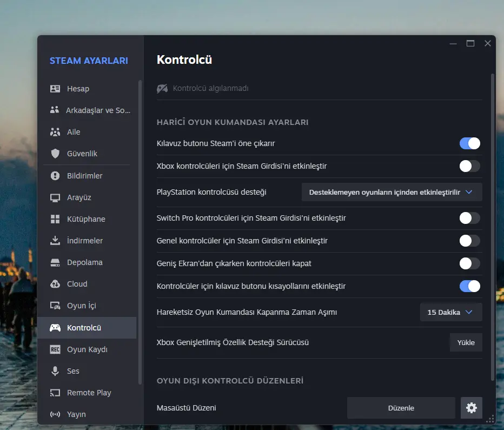504x430 pixels.
Task: Open Hesap settings page
Action: pos(87,89)
